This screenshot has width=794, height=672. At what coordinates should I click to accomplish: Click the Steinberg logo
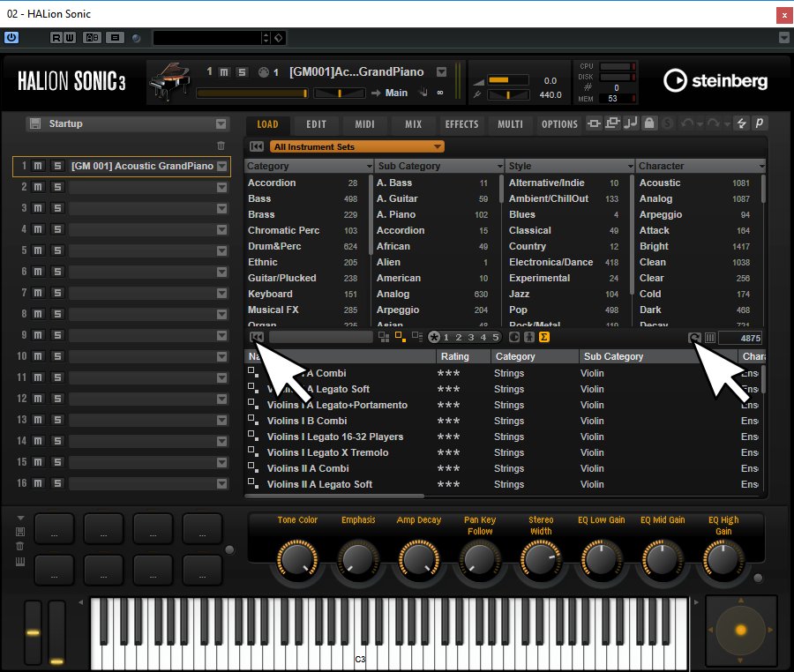[x=715, y=80]
